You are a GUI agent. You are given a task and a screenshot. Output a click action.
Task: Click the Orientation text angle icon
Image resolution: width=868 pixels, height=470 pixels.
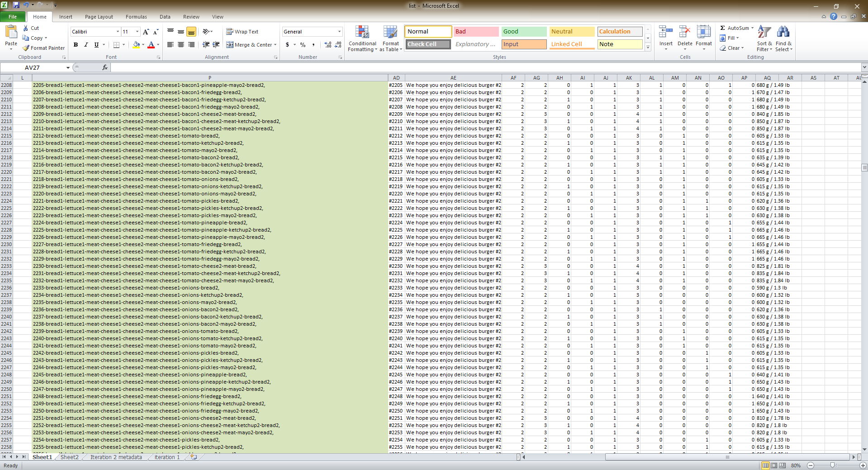tap(206, 32)
